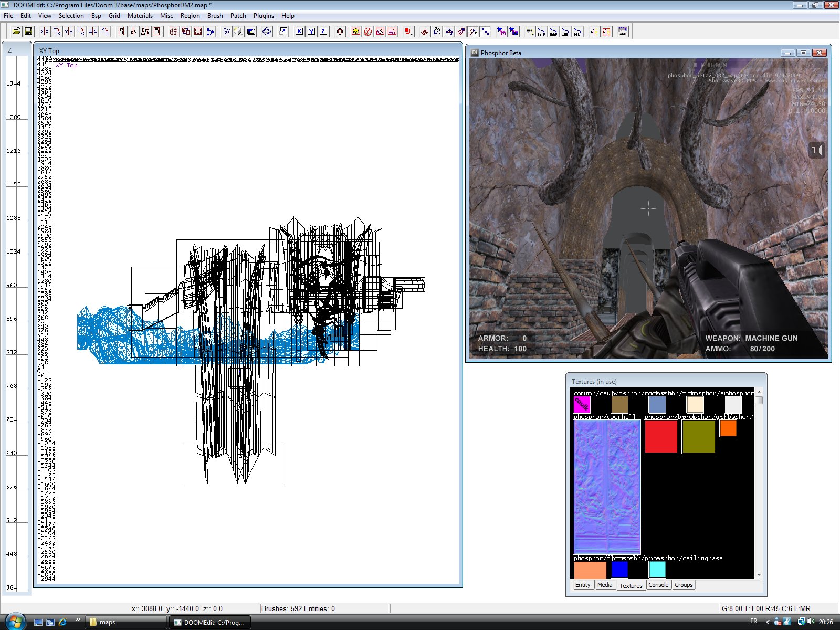Switch to the Console tab
The image size is (840, 630).
[658, 585]
